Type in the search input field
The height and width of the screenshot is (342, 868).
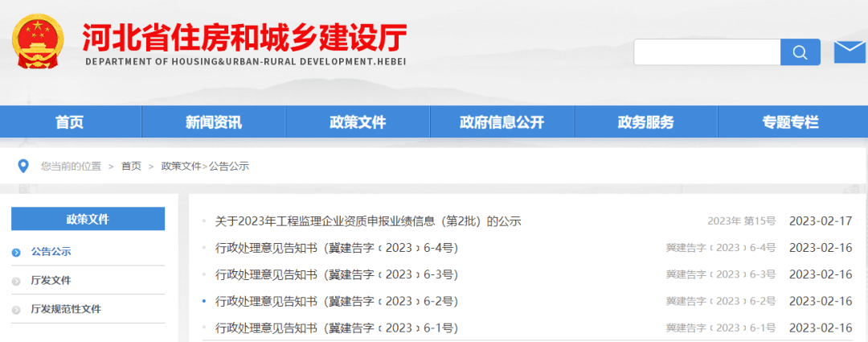click(x=706, y=52)
